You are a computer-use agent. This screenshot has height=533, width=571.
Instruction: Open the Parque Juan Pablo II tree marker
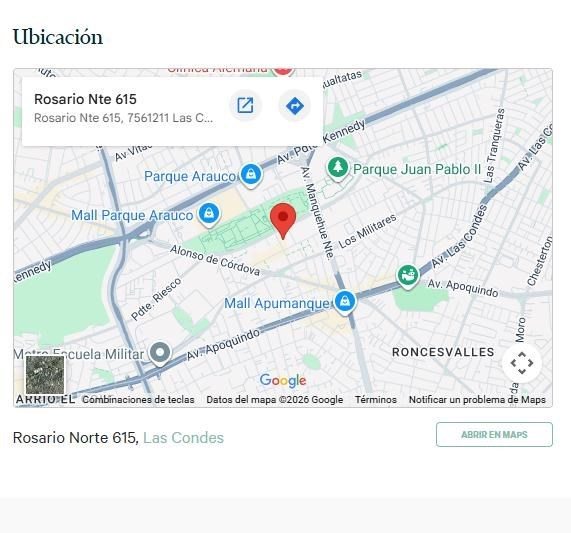point(338,169)
